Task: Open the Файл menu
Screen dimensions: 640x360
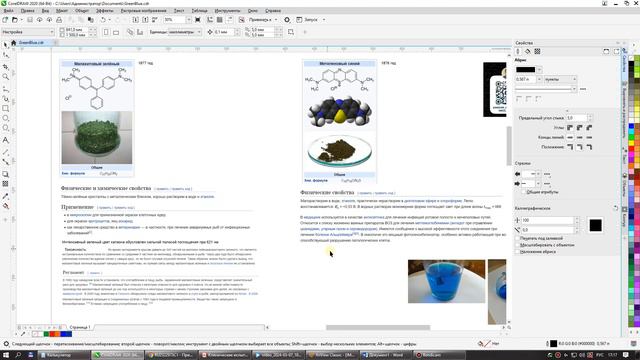Action: [x=8, y=11]
